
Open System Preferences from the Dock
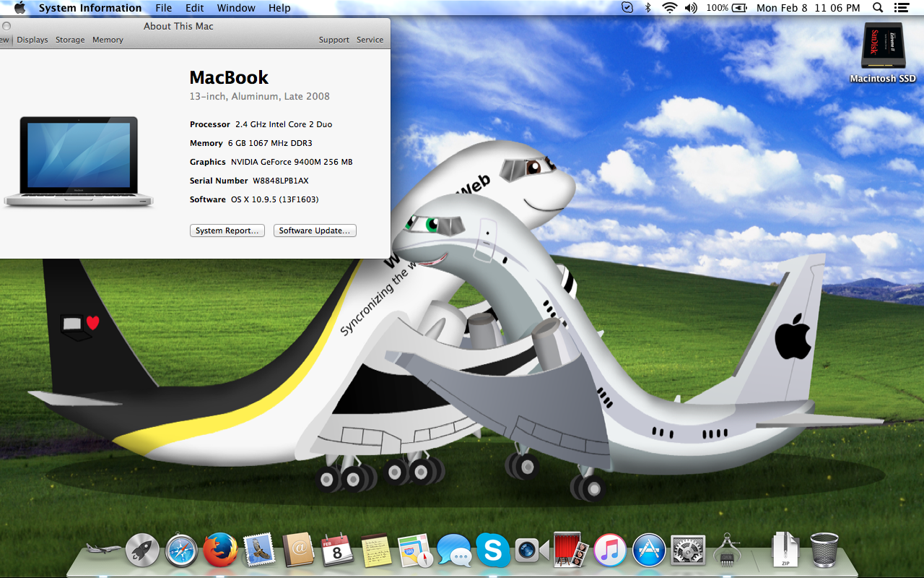688,551
